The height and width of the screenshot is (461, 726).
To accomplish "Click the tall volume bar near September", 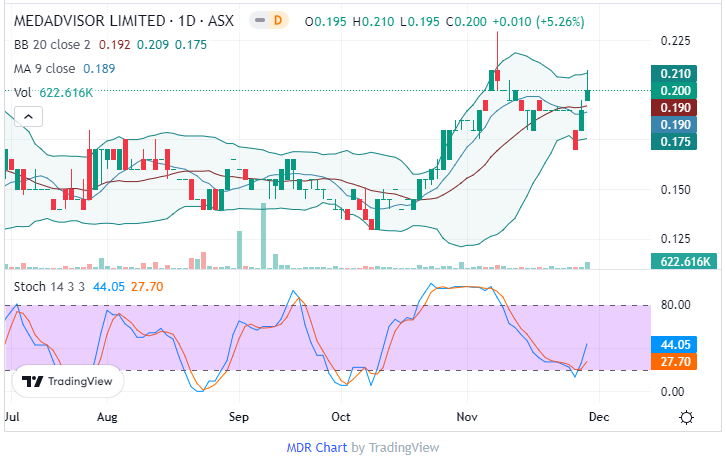I will tap(238, 249).
